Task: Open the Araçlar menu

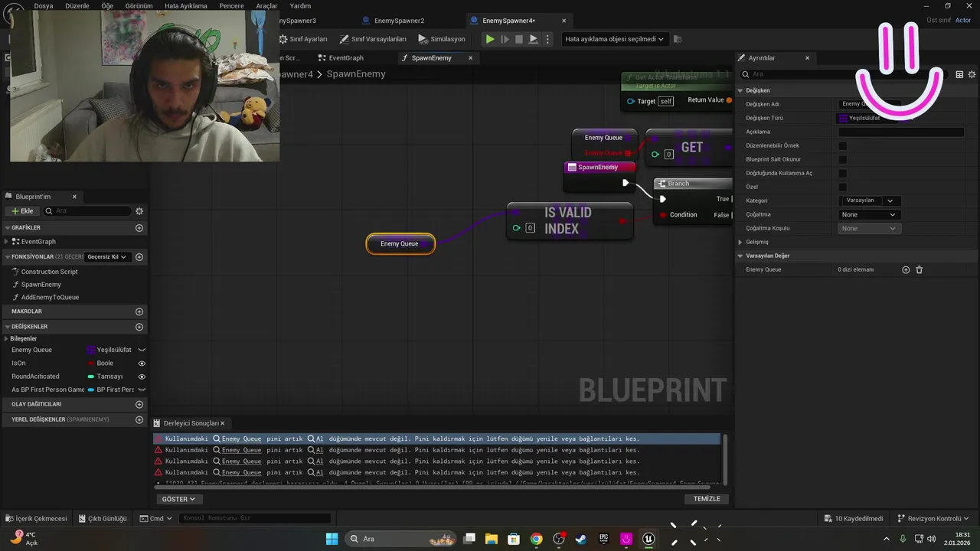Action: [x=266, y=5]
